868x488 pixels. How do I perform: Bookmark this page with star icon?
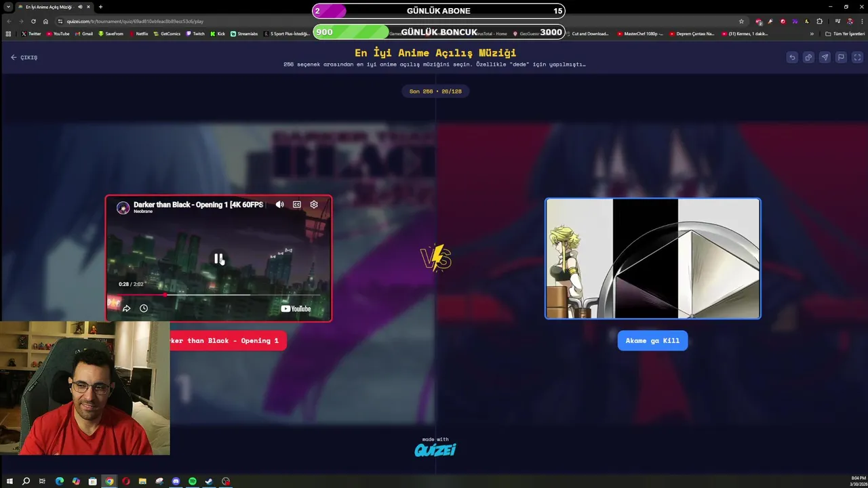coord(741,21)
